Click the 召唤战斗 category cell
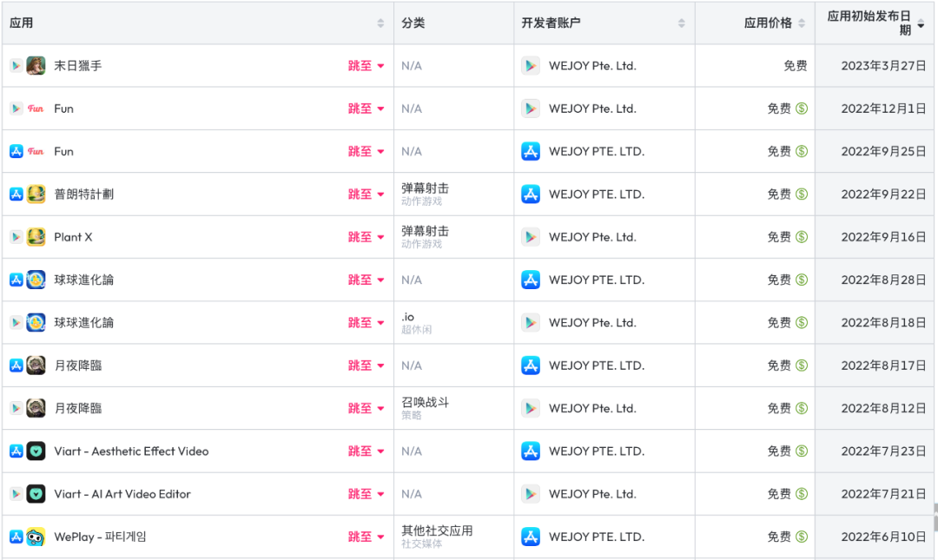This screenshot has height=560, width=938. pyautogui.click(x=426, y=402)
